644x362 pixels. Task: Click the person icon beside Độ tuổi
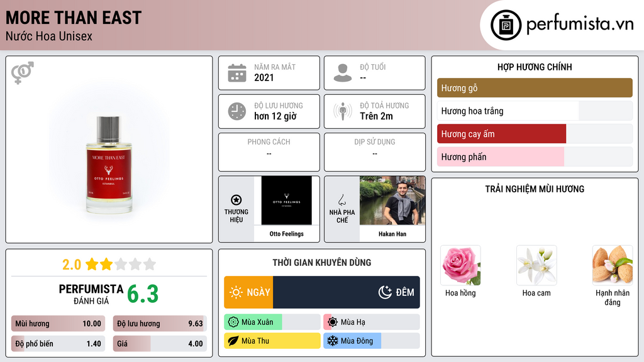click(x=343, y=73)
